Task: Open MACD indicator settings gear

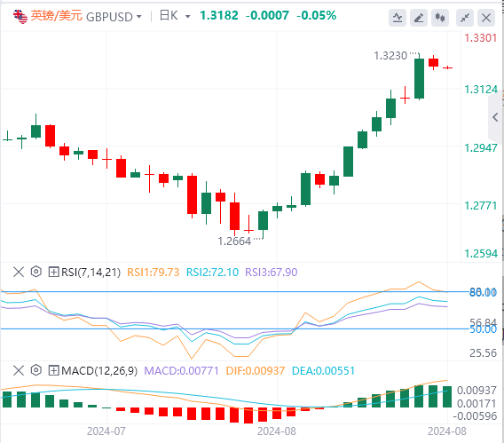Action: coord(36,370)
